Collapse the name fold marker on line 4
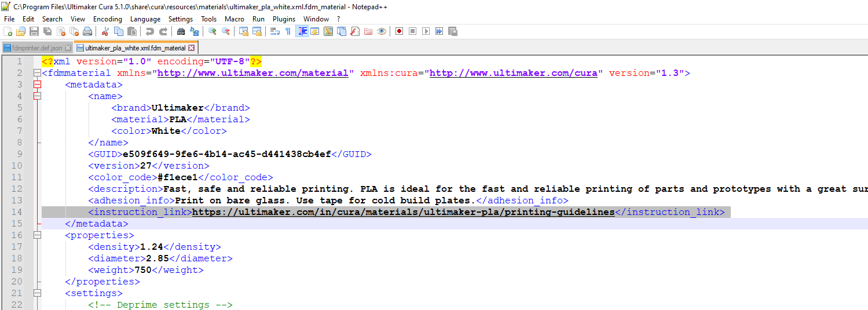The width and height of the screenshot is (868, 310). point(37,96)
